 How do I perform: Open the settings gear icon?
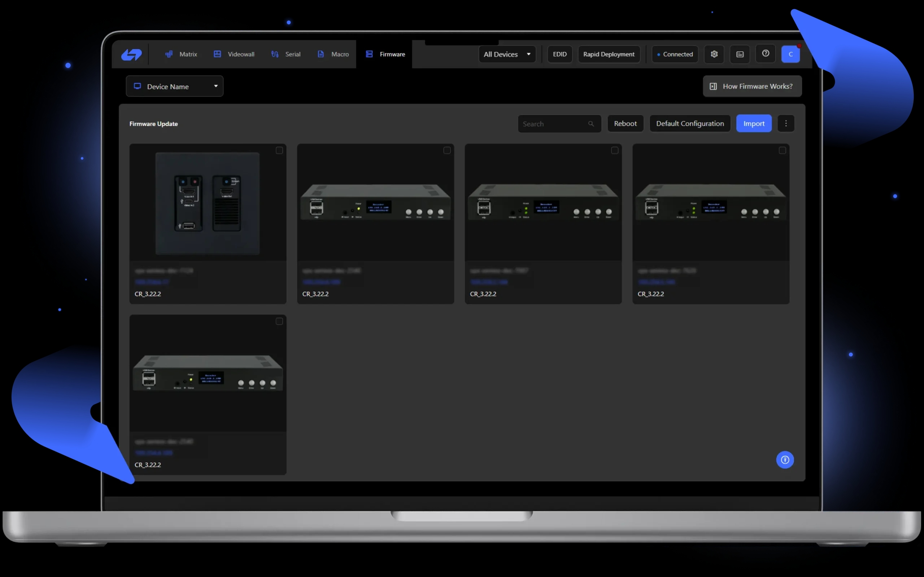tap(714, 54)
